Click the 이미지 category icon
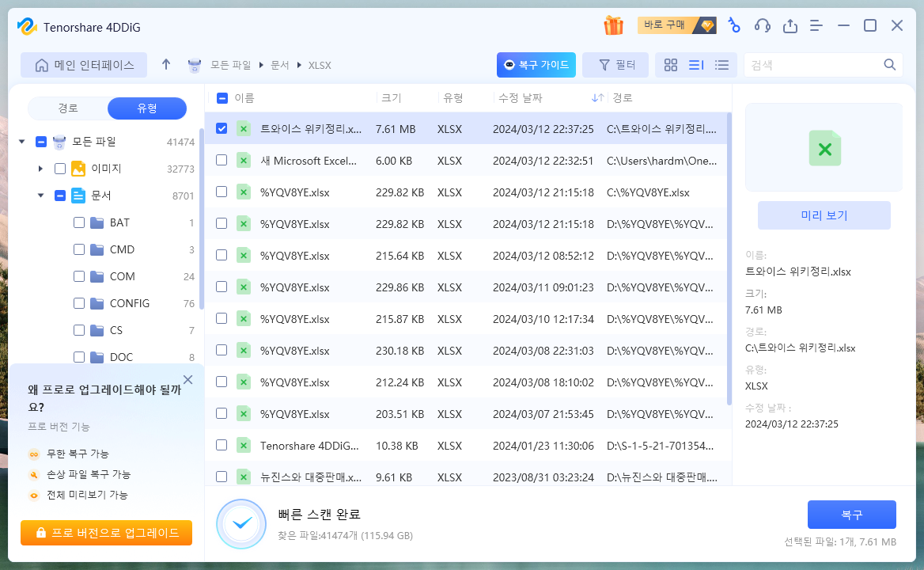 [x=78, y=169]
